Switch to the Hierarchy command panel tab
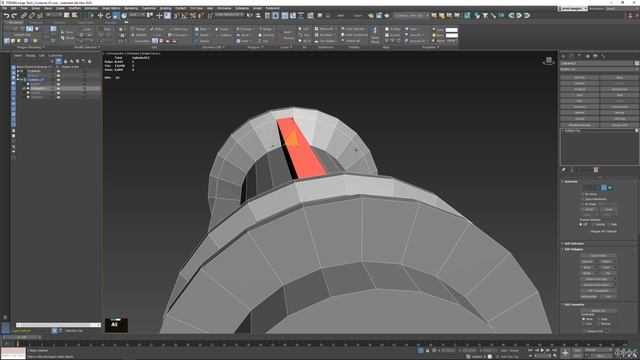Screen dimensions: 640x360 (x=580, y=56)
